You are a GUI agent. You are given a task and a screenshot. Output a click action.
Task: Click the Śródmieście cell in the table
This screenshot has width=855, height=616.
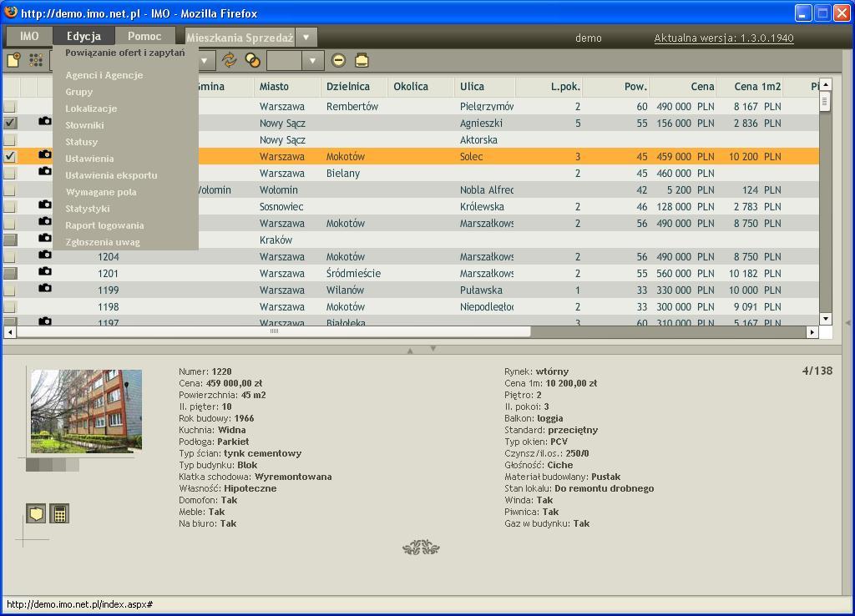pyautogui.click(x=353, y=274)
